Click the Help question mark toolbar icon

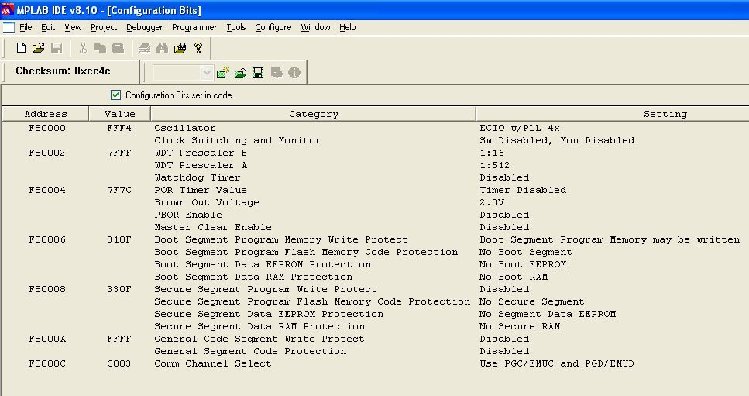198,48
